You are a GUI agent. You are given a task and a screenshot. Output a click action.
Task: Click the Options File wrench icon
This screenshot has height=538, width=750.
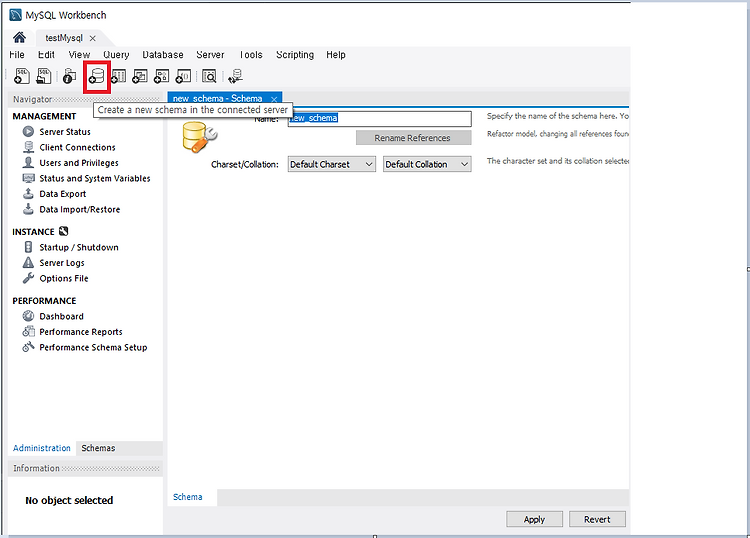coord(28,278)
